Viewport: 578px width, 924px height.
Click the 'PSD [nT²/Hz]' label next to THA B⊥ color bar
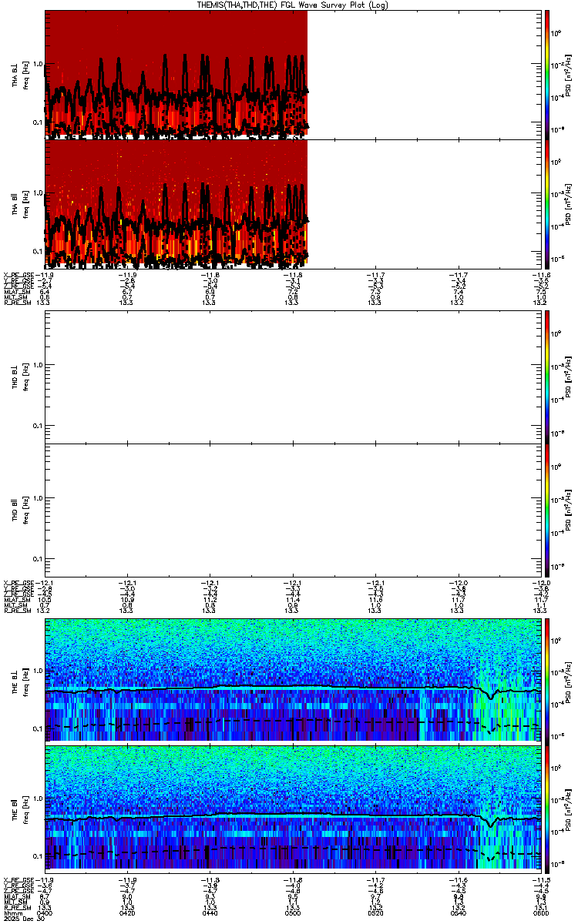[x=567, y=74]
